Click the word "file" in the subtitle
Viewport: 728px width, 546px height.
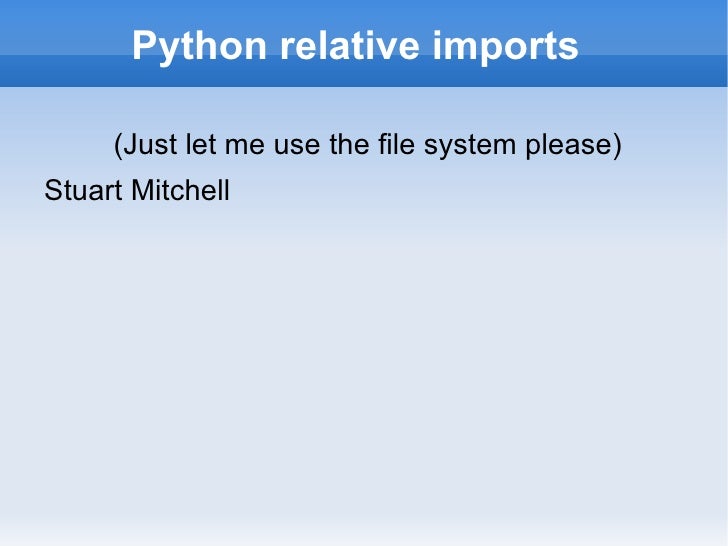396,144
